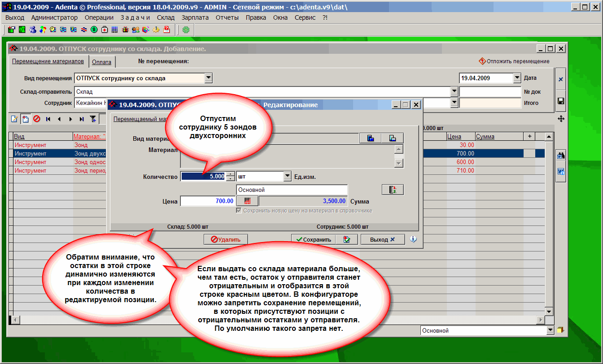The width and height of the screenshot is (603, 364).
Task: Click the clock icon in main toolbar
Action: coord(53,30)
